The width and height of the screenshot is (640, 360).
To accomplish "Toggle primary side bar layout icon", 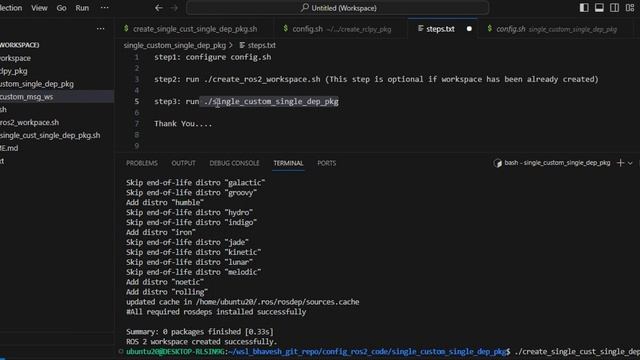I will click(x=584, y=8).
